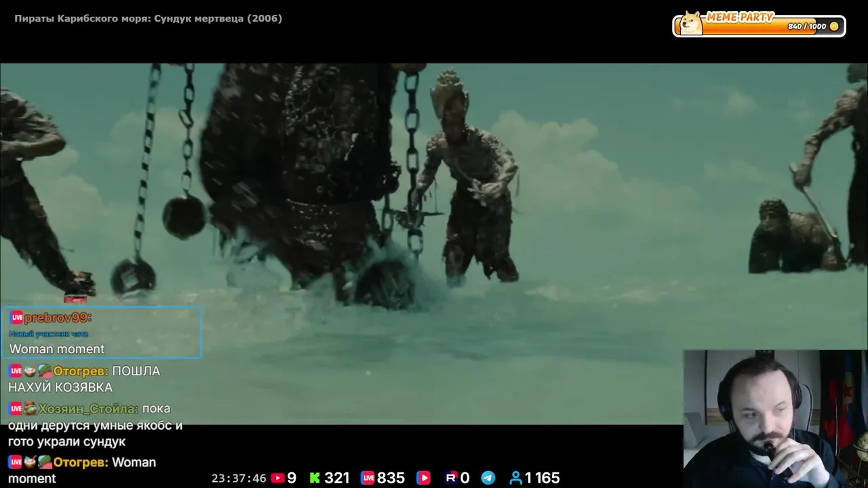Click the Rutube viewer count 0
The image size is (868, 488).
[465, 479]
